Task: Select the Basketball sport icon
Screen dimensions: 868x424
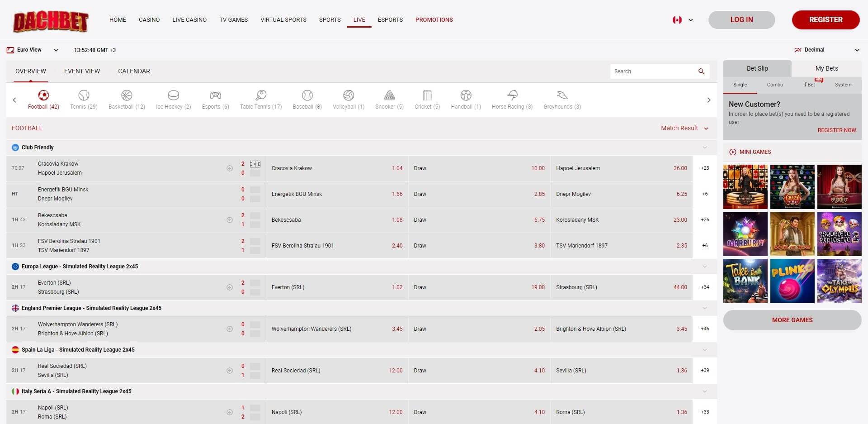Action: point(127,95)
